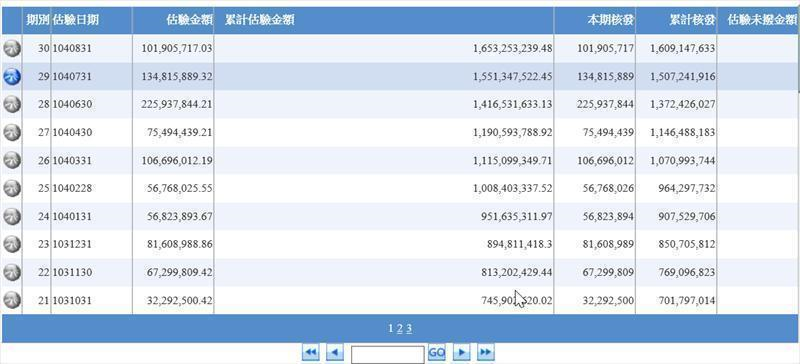The width and height of the screenshot is (800, 364).
Task: Click the blue round icon in period 29 row
Action: [x=12, y=77]
